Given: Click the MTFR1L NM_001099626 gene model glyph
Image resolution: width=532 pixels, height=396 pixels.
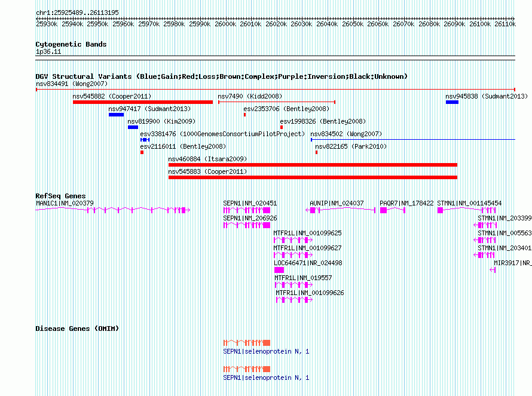Looking at the screenshot, I should pyautogui.click(x=294, y=300).
